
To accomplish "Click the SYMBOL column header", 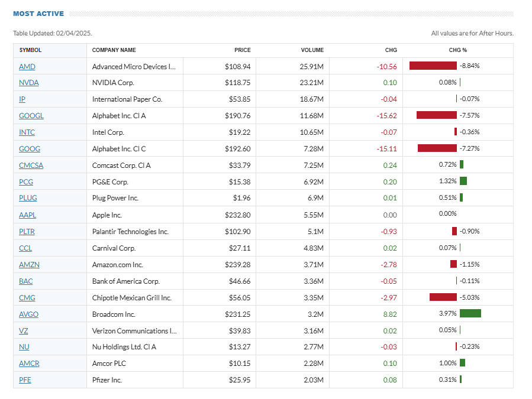I will point(31,50).
